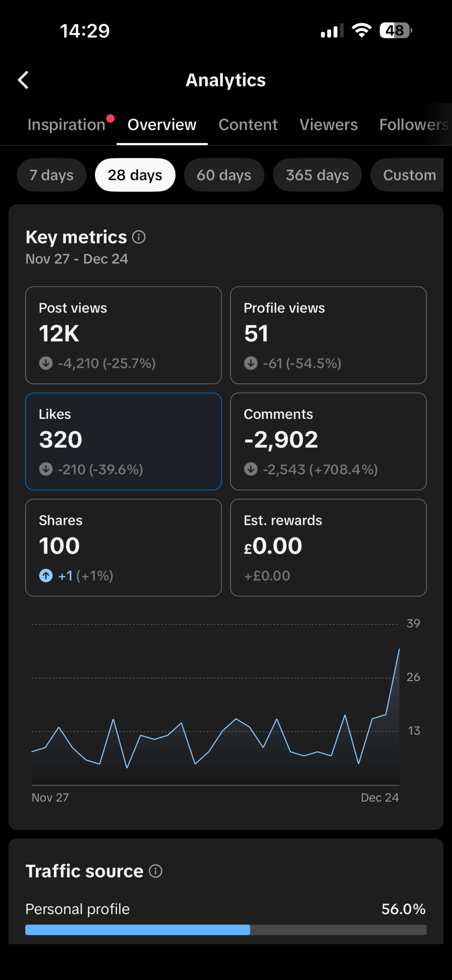Select the 365 days range chip
The image size is (452, 980).
pyautogui.click(x=317, y=175)
